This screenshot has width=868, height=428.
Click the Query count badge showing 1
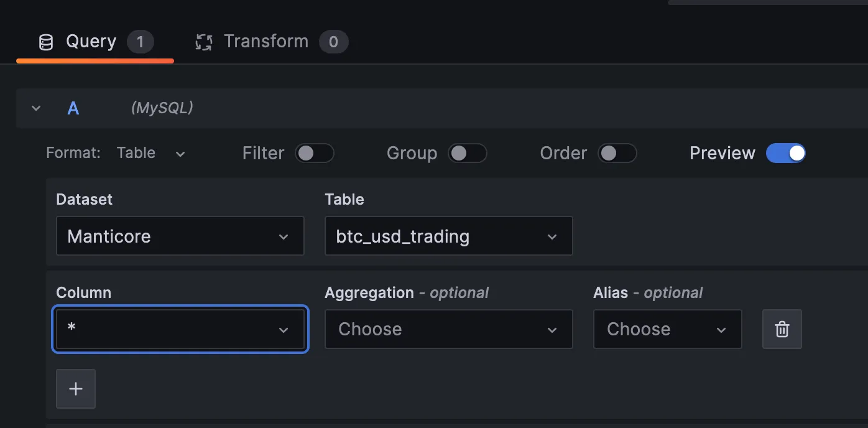coord(141,42)
